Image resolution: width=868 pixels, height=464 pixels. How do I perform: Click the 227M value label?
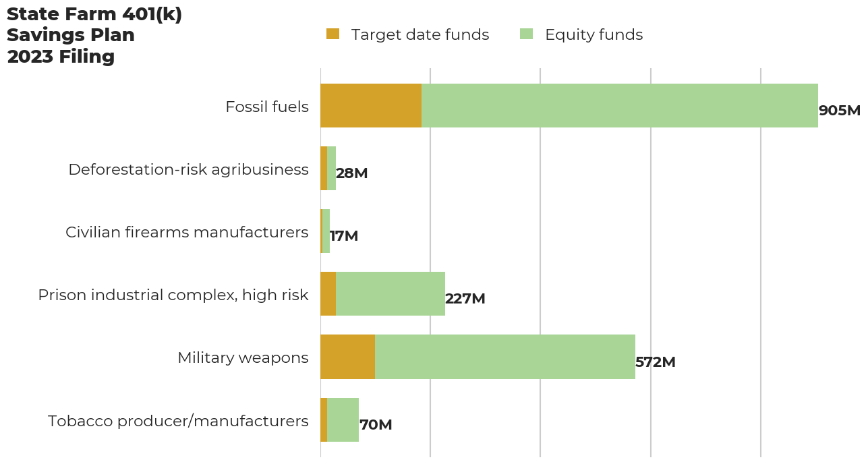pyautogui.click(x=465, y=299)
